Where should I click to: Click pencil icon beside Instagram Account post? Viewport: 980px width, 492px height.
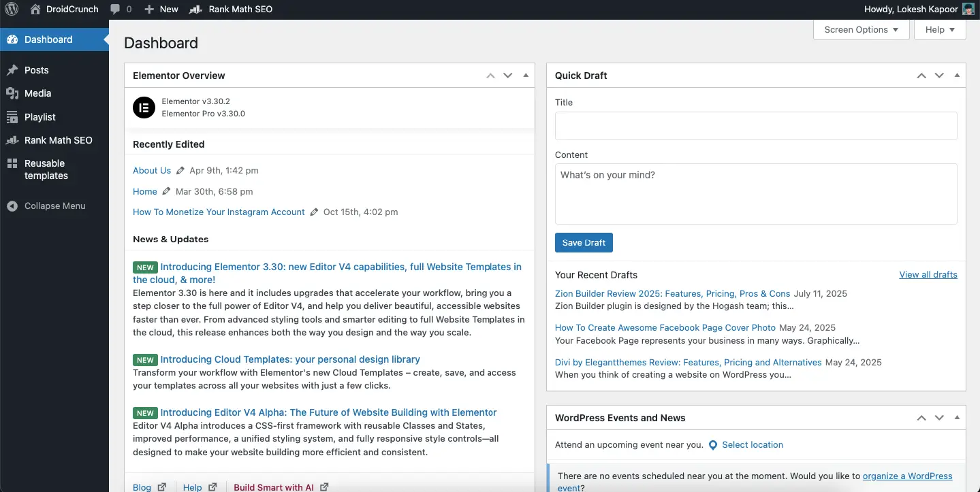pyautogui.click(x=314, y=212)
